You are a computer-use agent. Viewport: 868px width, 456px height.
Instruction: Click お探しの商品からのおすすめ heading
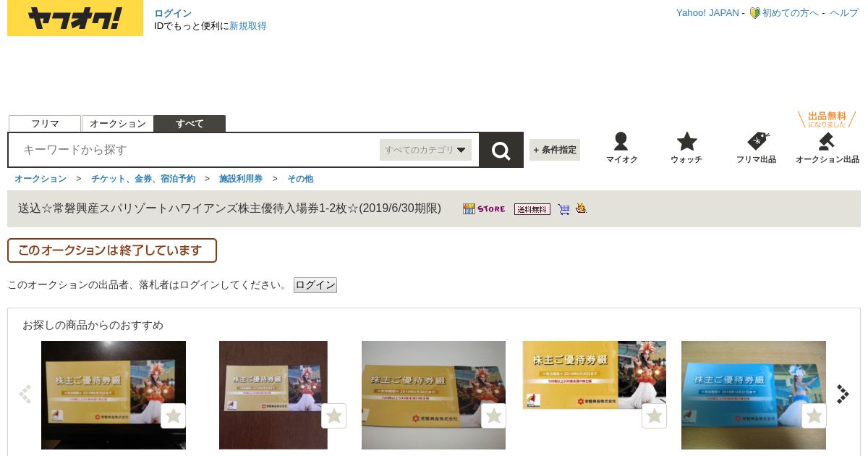tap(93, 325)
